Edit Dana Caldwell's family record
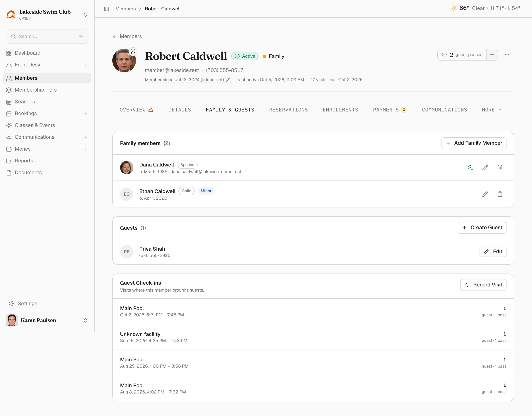 [x=485, y=168]
